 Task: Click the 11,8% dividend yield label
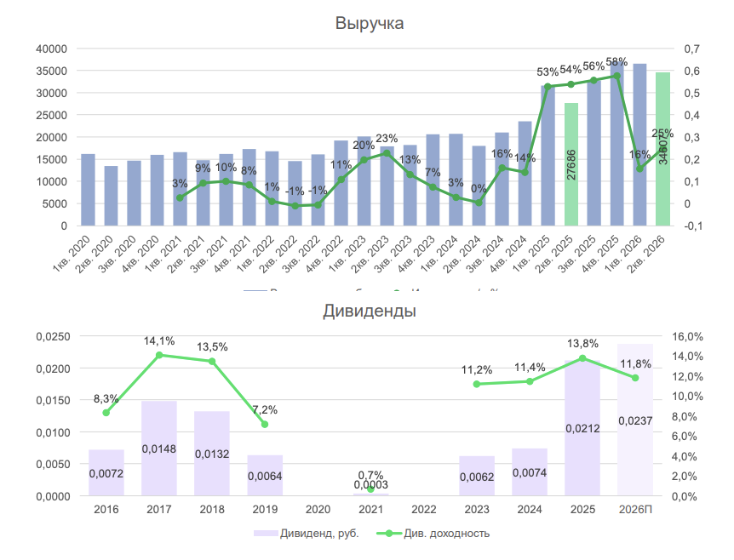635,364
